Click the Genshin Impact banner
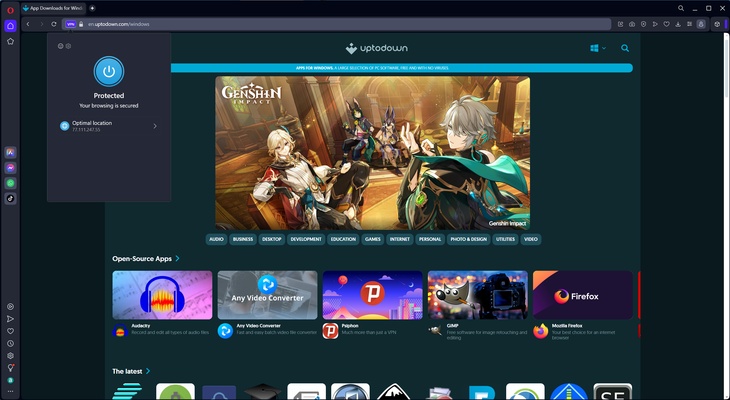 click(372, 153)
